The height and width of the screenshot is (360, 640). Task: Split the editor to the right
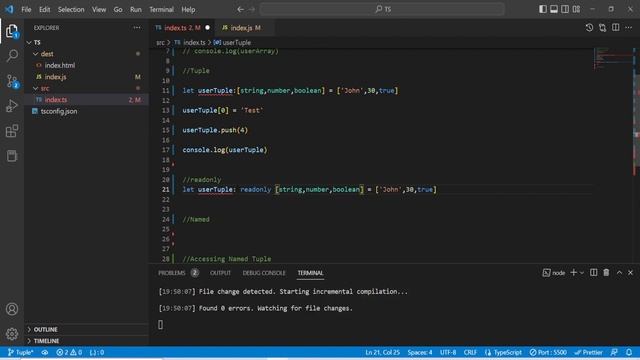(x=616, y=28)
